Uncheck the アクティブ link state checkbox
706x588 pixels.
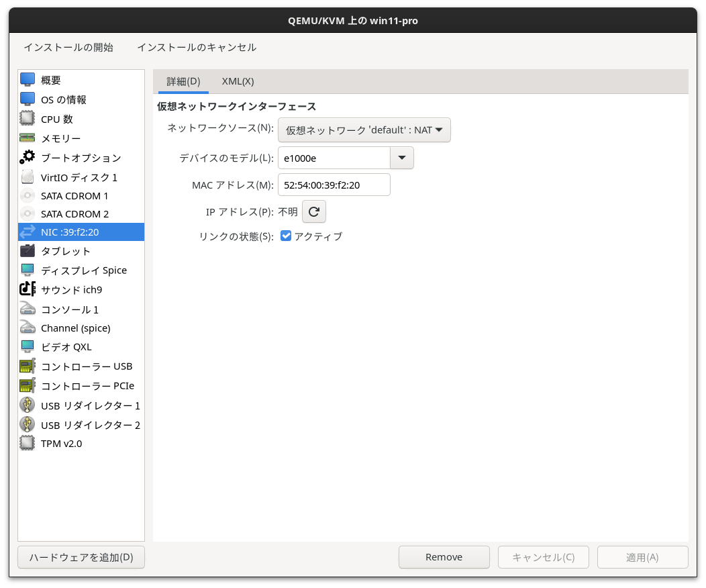point(285,236)
